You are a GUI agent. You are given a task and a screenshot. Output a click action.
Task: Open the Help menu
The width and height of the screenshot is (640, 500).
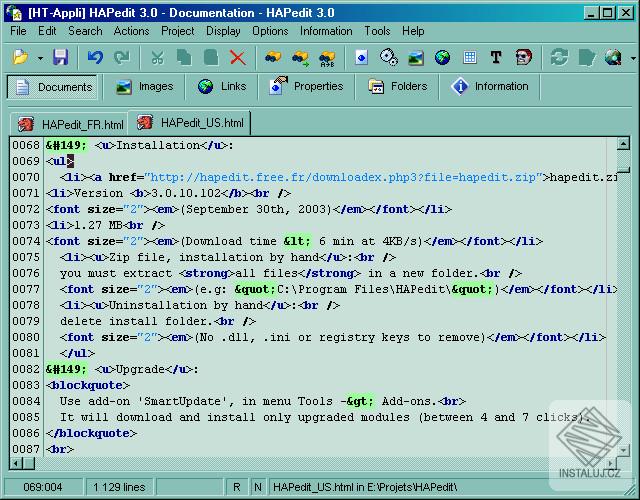413,31
